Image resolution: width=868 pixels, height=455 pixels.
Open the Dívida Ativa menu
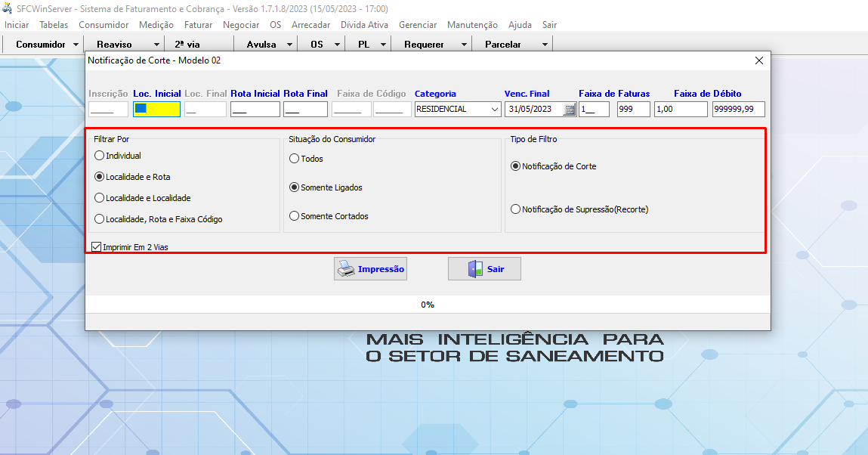364,25
